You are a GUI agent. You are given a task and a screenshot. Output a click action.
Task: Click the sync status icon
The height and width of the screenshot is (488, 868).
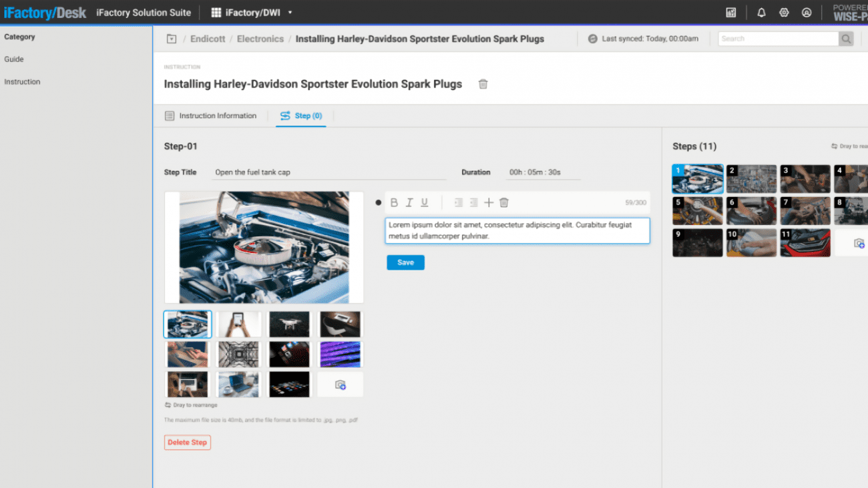(592, 39)
